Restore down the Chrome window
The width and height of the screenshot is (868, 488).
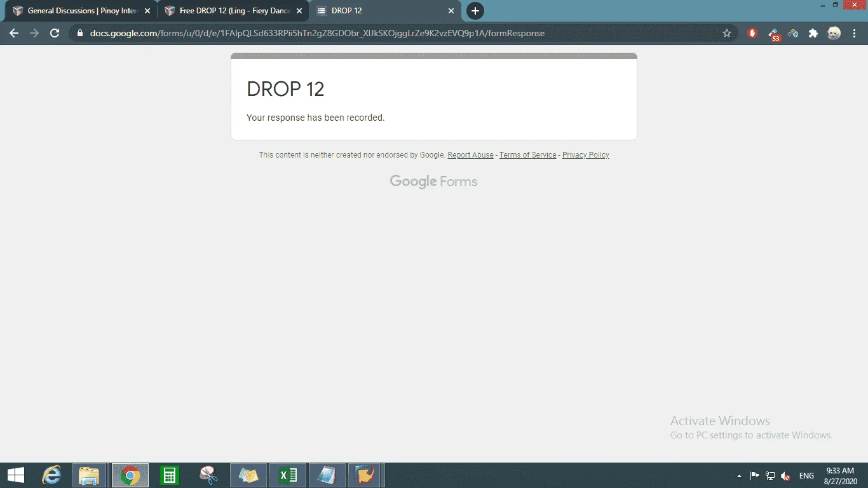pos(836,4)
